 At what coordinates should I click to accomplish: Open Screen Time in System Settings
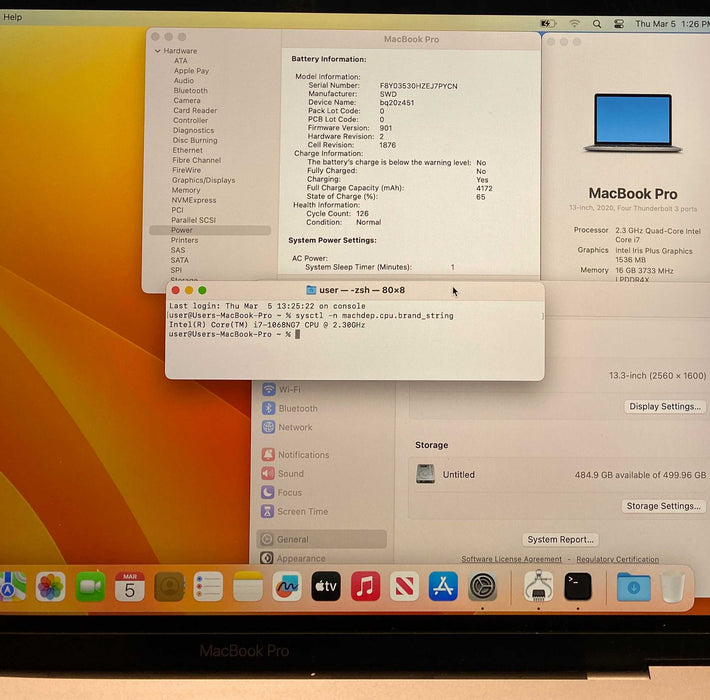294,512
